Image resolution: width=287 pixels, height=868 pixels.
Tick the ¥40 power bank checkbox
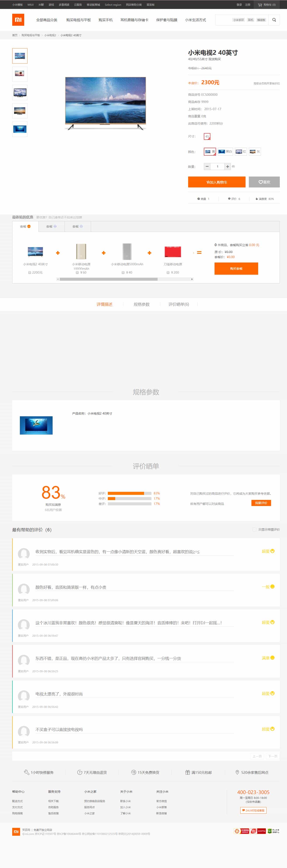123,272
